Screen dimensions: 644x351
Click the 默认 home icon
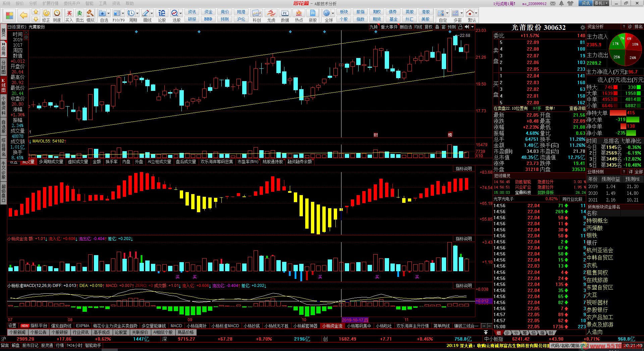coord(470,13)
